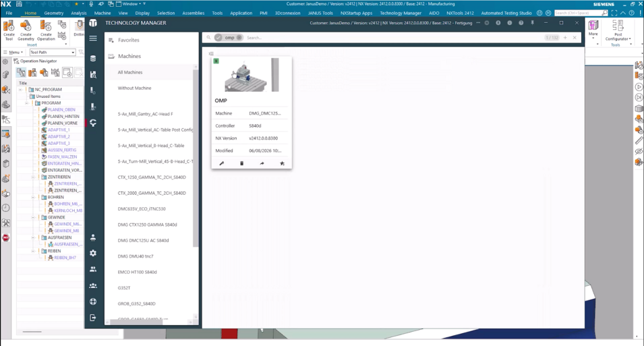Toggle the checkmark on the omp chip
This screenshot has height=346, width=644.
tap(218, 37)
